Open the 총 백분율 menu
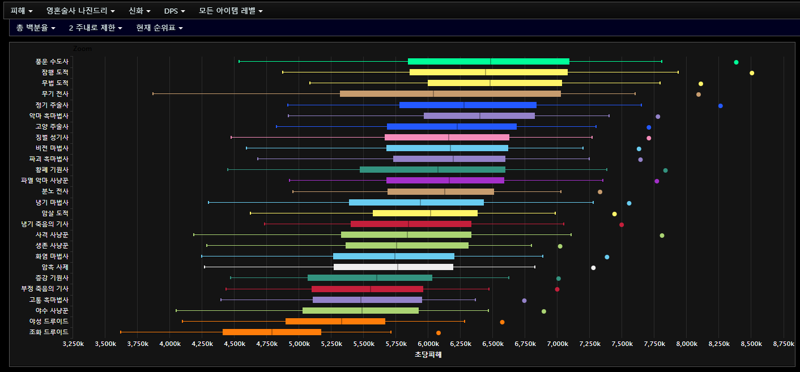The image size is (800, 372). coord(35,28)
